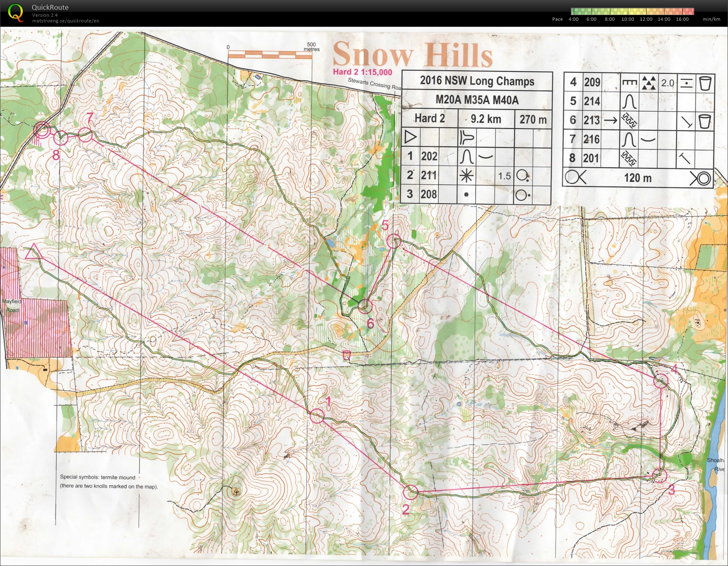Image resolution: width=728 pixels, height=566 pixels.
Task: Select the '9.2 km' distance cell
Action: [486, 119]
